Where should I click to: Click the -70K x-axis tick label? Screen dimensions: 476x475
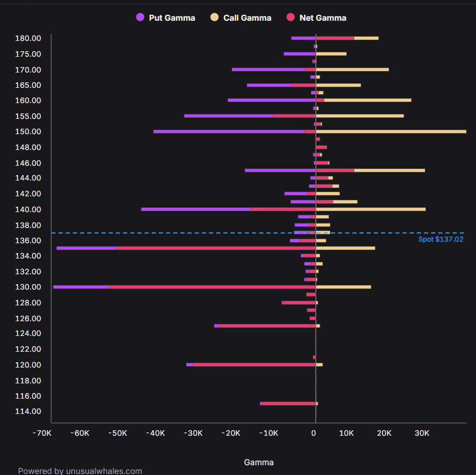click(42, 433)
